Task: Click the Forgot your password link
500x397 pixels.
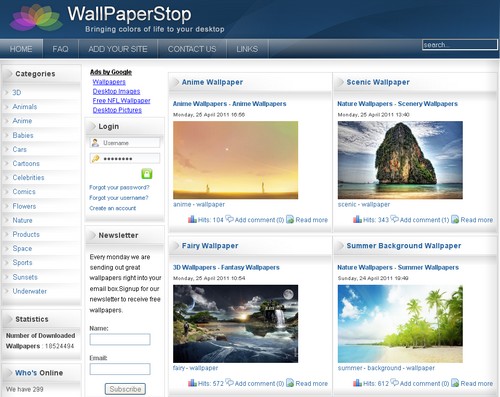Action: click(x=119, y=187)
